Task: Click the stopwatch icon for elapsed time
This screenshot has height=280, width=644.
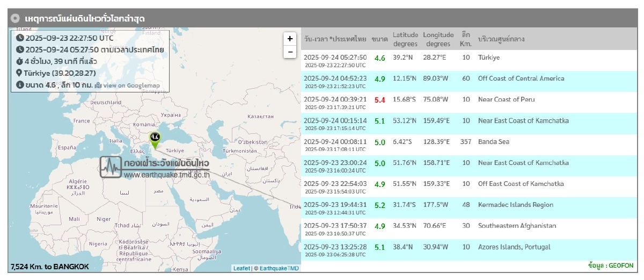Action: pos(20,61)
